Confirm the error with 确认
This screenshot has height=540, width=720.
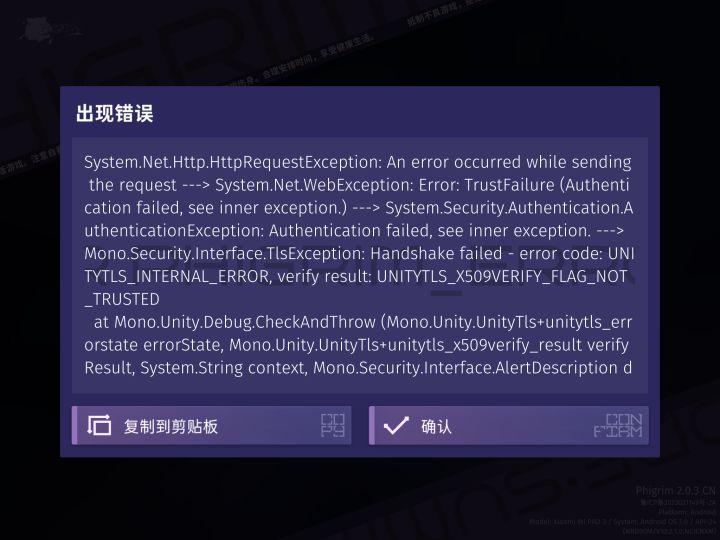click(509, 425)
